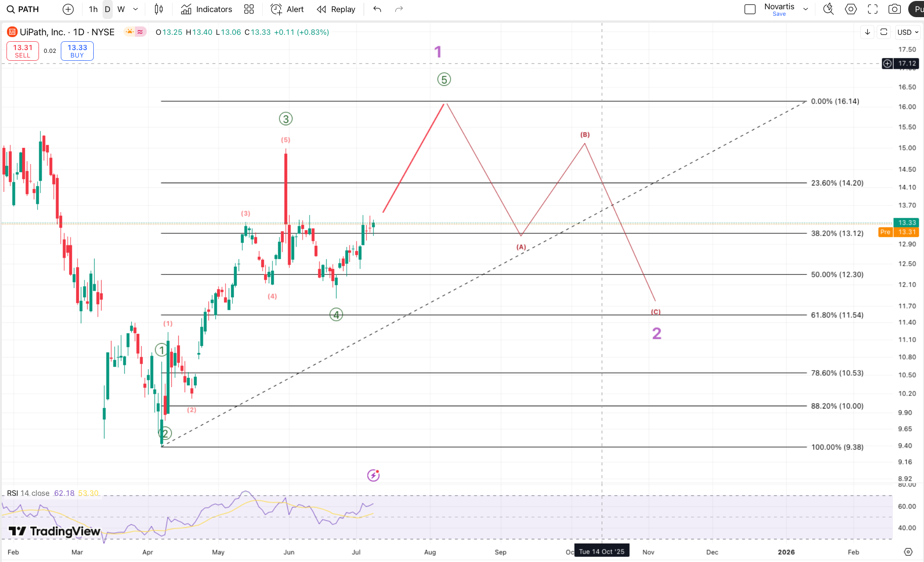
Task: Take a chart snapshot with camera
Action: (895, 9)
